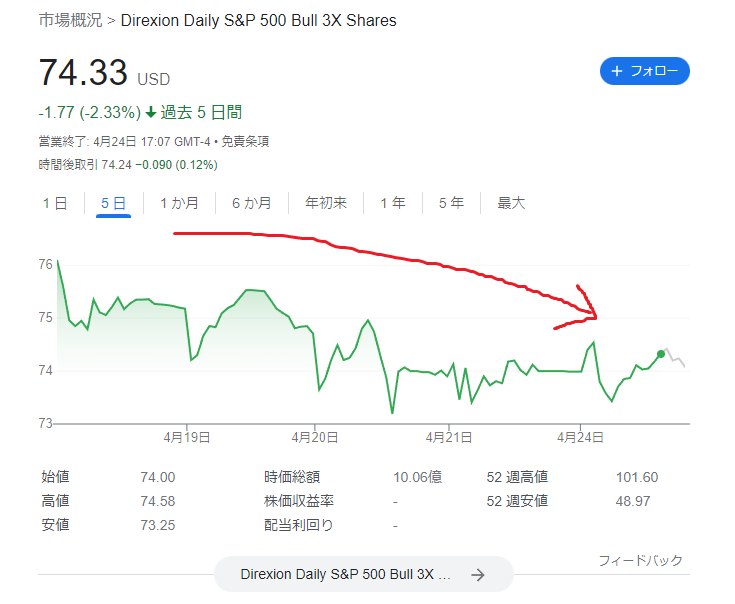Click the arrow icon in the Direxion button
735x604 pixels.
tap(478, 574)
